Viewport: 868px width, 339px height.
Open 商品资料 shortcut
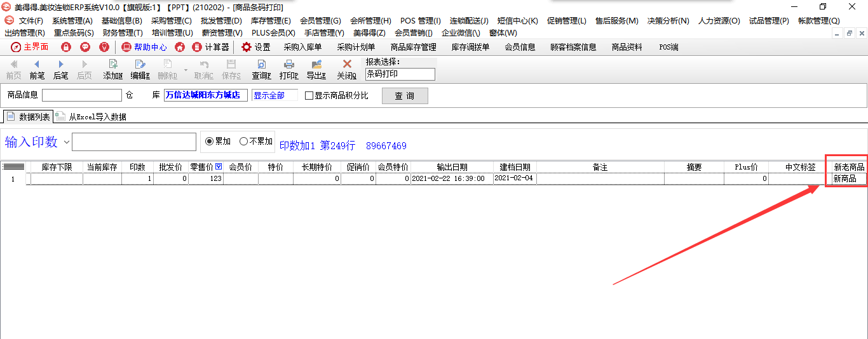coord(627,47)
